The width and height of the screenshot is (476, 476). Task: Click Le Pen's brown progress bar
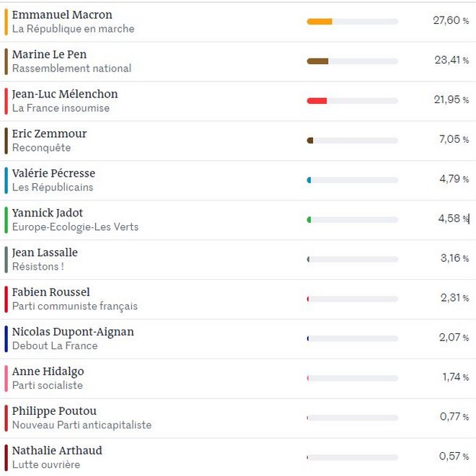coord(317,61)
